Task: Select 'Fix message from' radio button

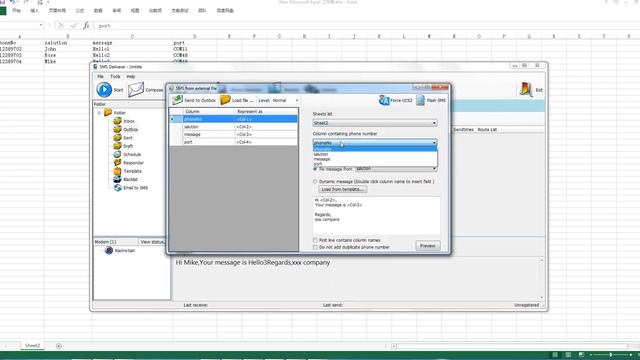Action: tap(315, 169)
